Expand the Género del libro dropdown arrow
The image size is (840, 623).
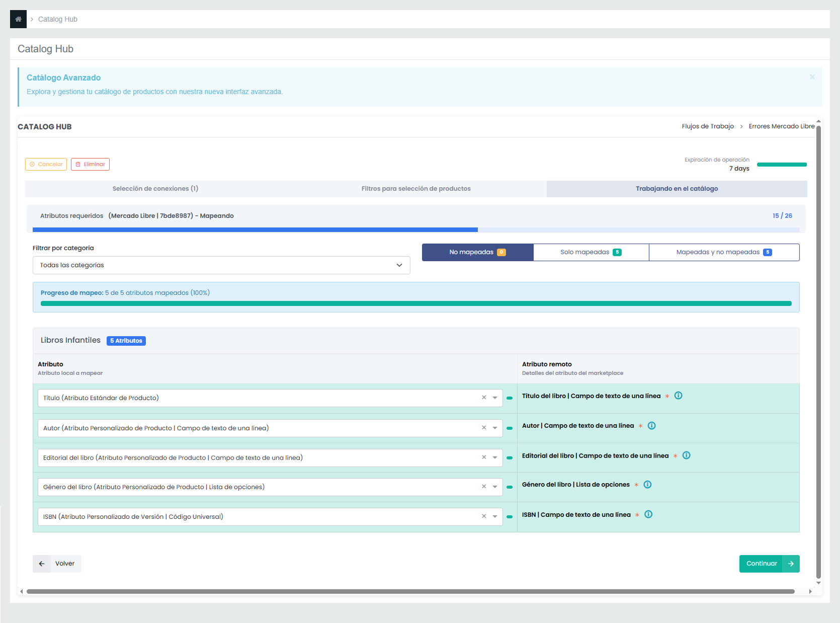pyautogui.click(x=495, y=487)
